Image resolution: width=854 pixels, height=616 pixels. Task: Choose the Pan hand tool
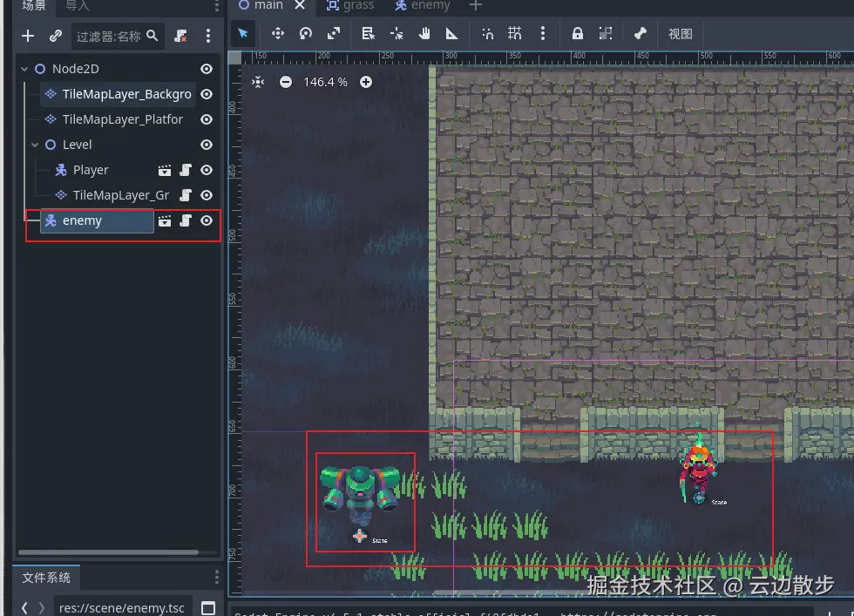pos(424,34)
